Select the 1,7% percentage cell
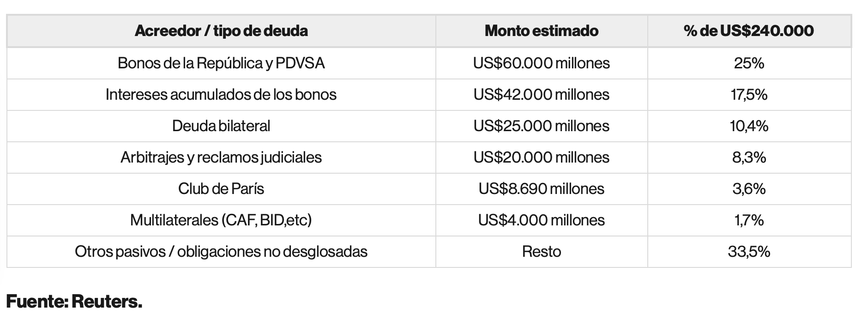 [x=749, y=220]
